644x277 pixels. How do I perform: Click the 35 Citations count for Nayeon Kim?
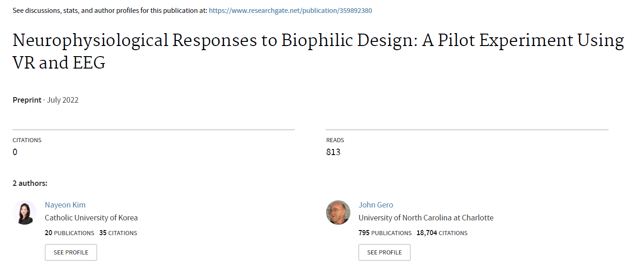point(118,233)
